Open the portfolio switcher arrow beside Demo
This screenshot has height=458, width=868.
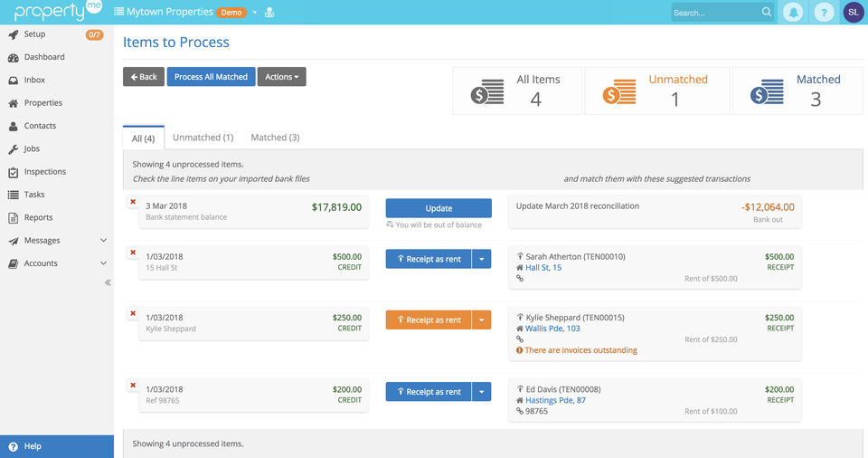(255, 12)
